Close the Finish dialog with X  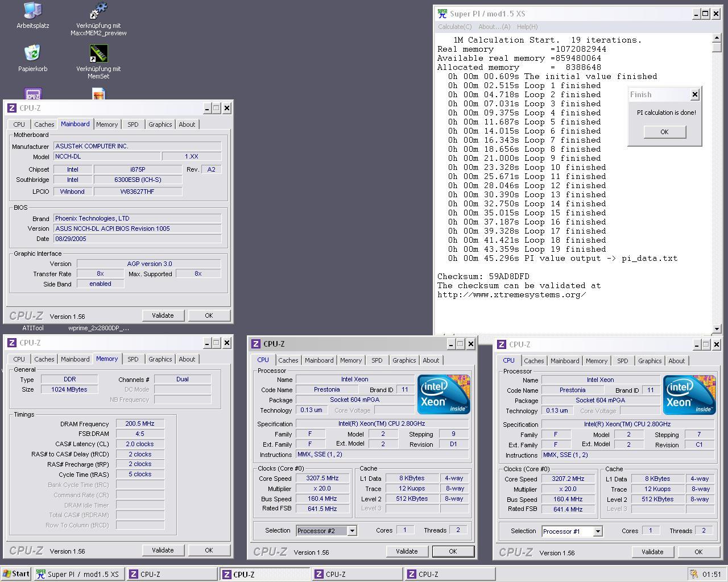(694, 95)
